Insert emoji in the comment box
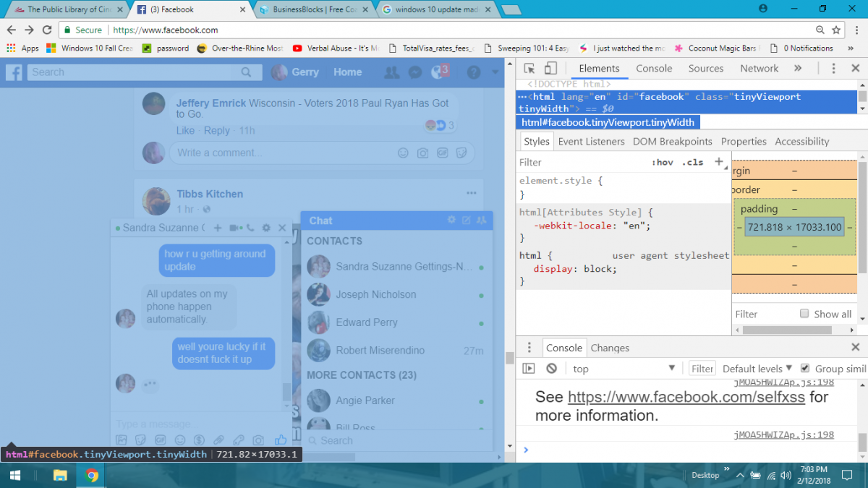 coord(404,153)
